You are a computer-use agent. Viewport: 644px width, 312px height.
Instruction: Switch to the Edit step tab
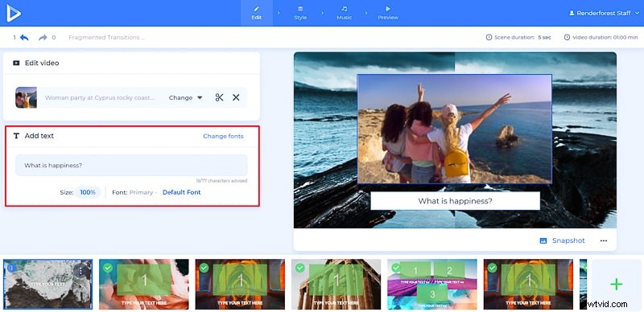point(257,13)
